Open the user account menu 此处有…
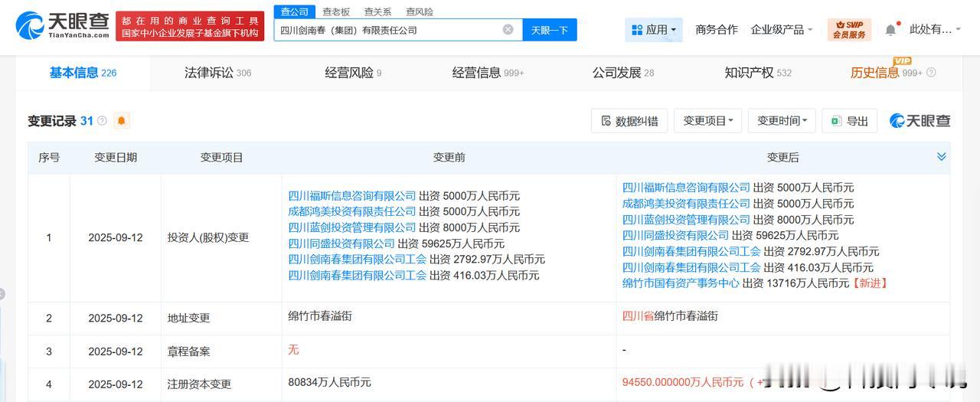 [x=935, y=30]
